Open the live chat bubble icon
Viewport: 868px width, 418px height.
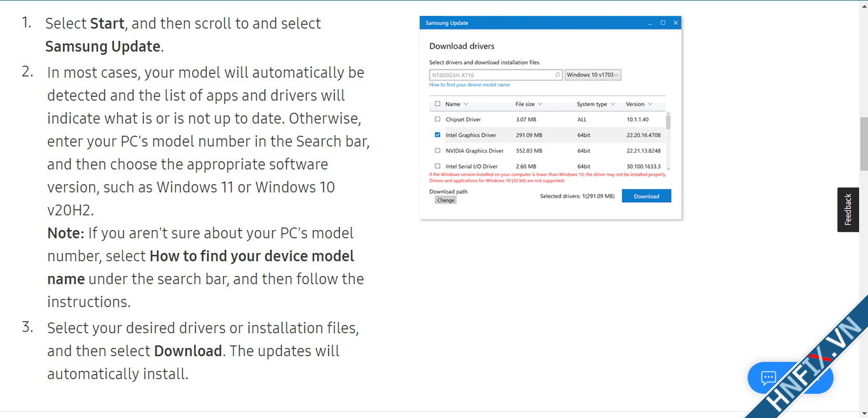point(768,379)
